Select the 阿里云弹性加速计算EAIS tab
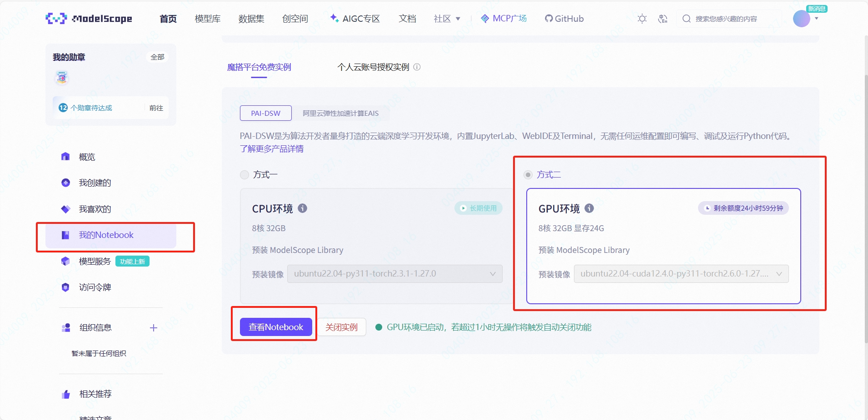Screen dimensions: 868x420 [x=341, y=113]
